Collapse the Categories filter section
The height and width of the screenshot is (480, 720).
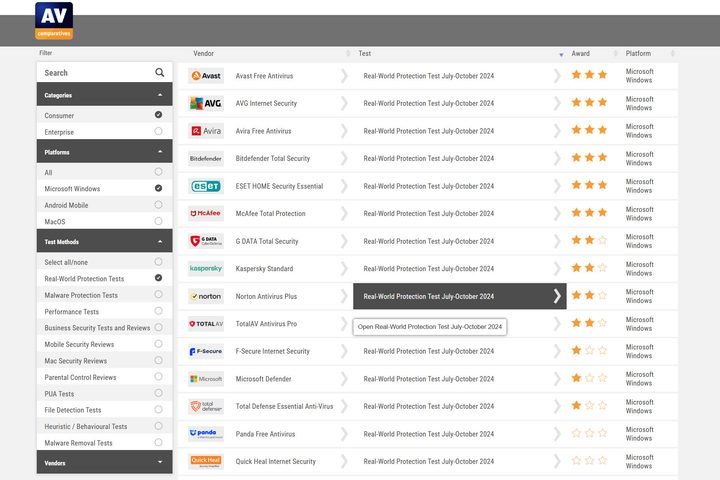[x=105, y=95]
